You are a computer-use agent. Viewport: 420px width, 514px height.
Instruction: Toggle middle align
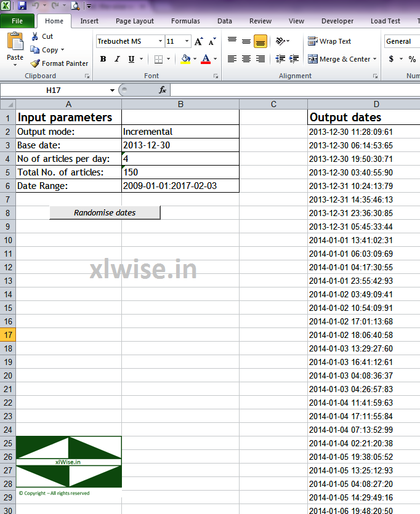(x=246, y=41)
